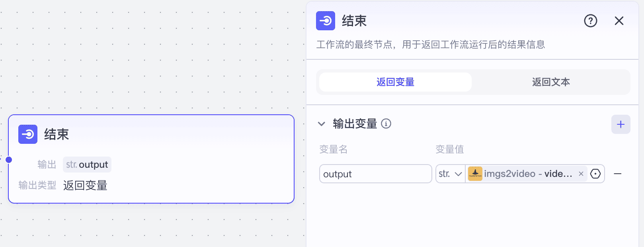Click the info icon next to 输出变量
644x247 pixels.
pyautogui.click(x=386, y=124)
